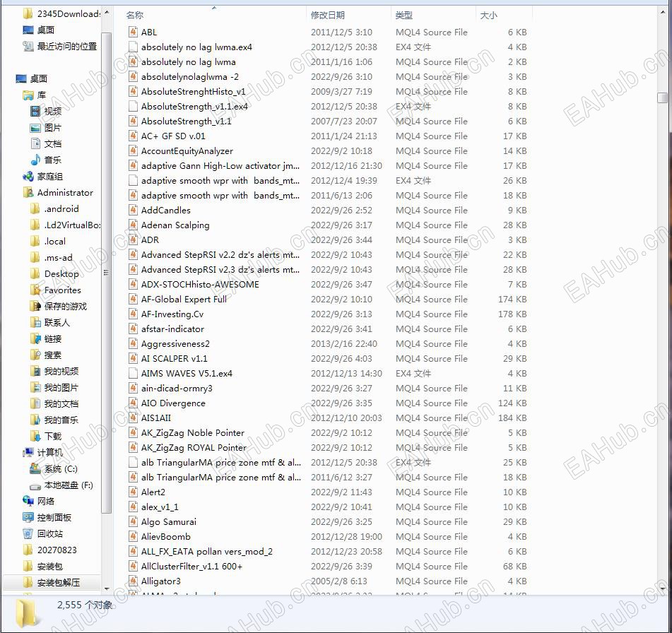Select file AlievBoomb
The height and width of the screenshot is (633, 672).
[x=166, y=537]
